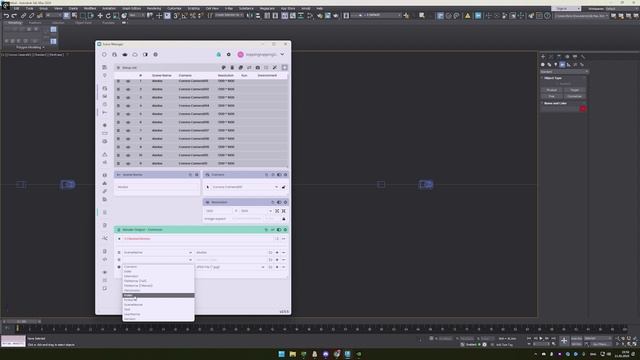The image size is (640, 360).
Task: Click the map pin icon in Scene Manager sidebar
Action: click(x=105, y=76)
